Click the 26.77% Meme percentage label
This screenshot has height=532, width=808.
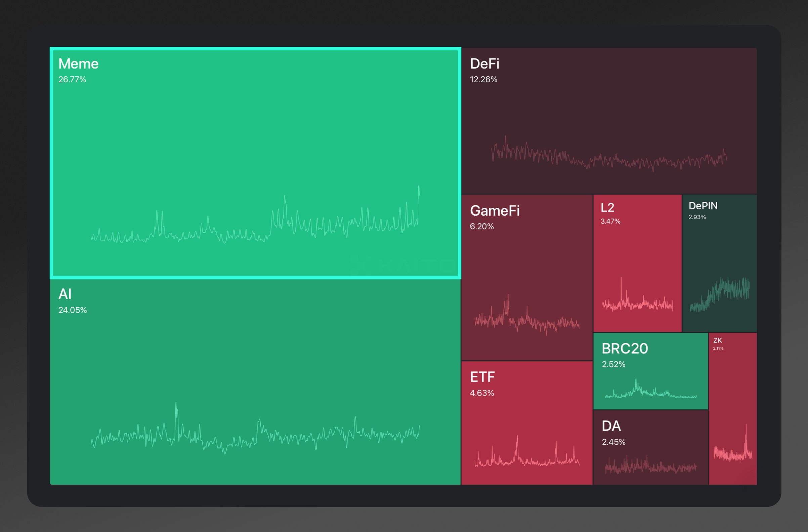pos(72,79)
